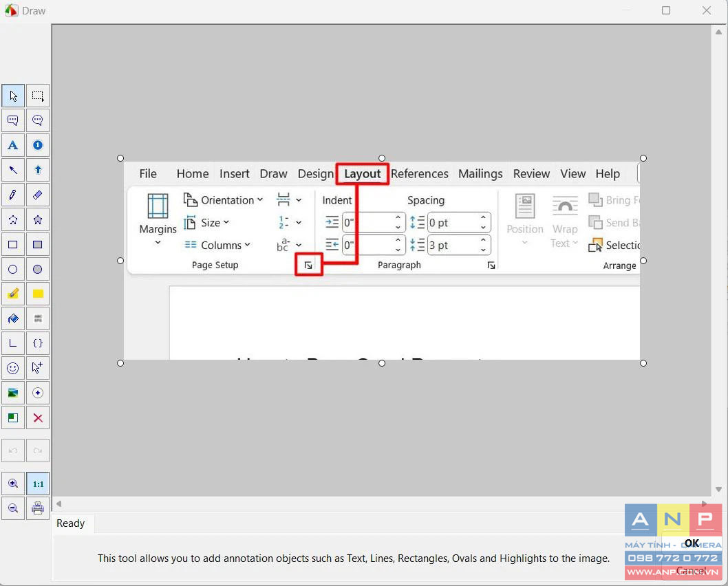Insert a picture with the landscape icon
The height and width of the screenshot is (586, 728).
pyautogui.click(x=13, y=393)
